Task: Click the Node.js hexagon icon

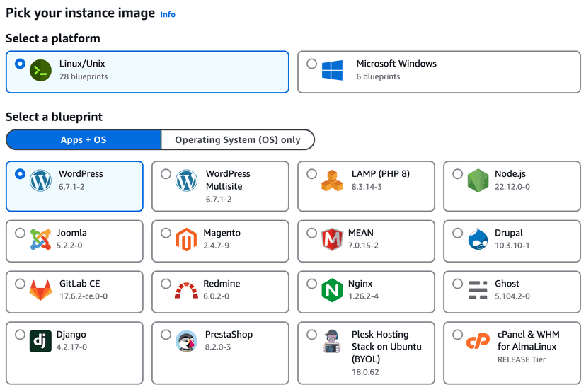Action: click(478, 180)
